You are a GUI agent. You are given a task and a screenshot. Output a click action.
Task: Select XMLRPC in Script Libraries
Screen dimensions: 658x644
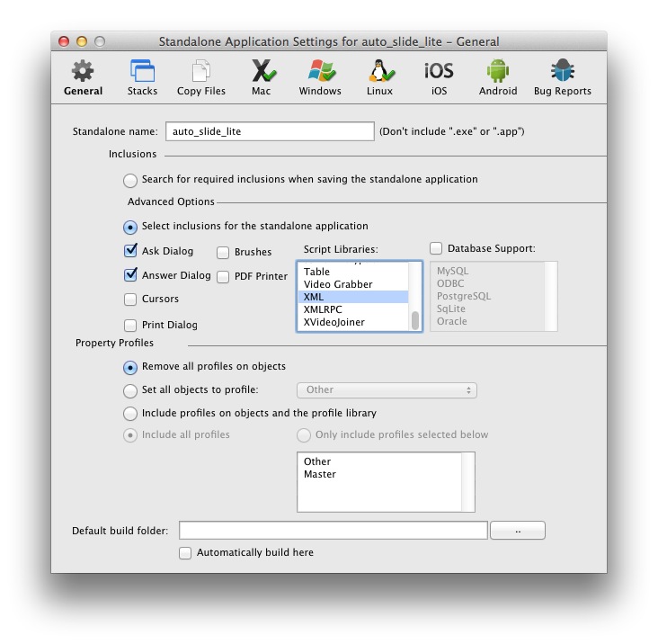352,309
